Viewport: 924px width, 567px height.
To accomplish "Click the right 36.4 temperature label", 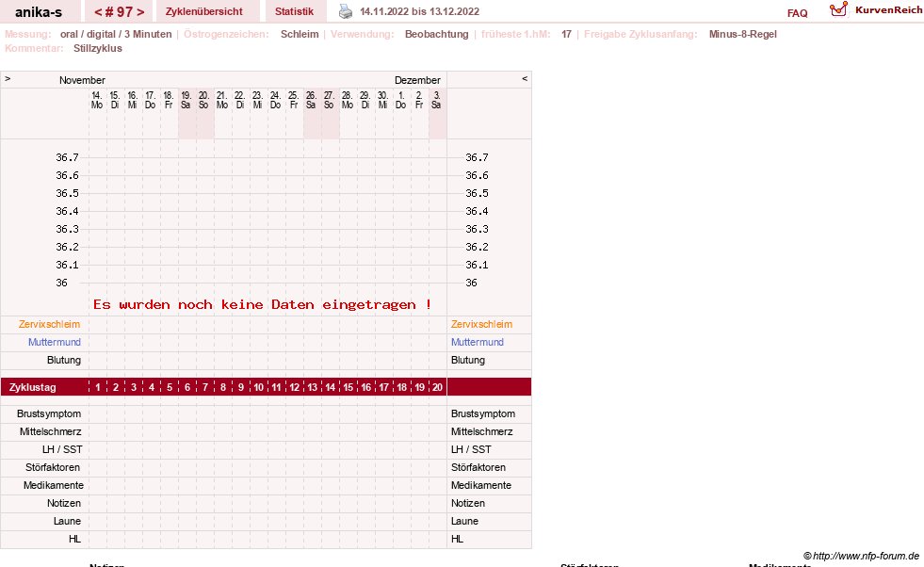I will click(x=477, y=211).
